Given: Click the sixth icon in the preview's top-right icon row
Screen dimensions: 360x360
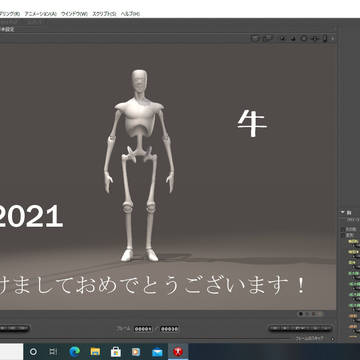Looking at the screenshot, I should click(315, 38).
